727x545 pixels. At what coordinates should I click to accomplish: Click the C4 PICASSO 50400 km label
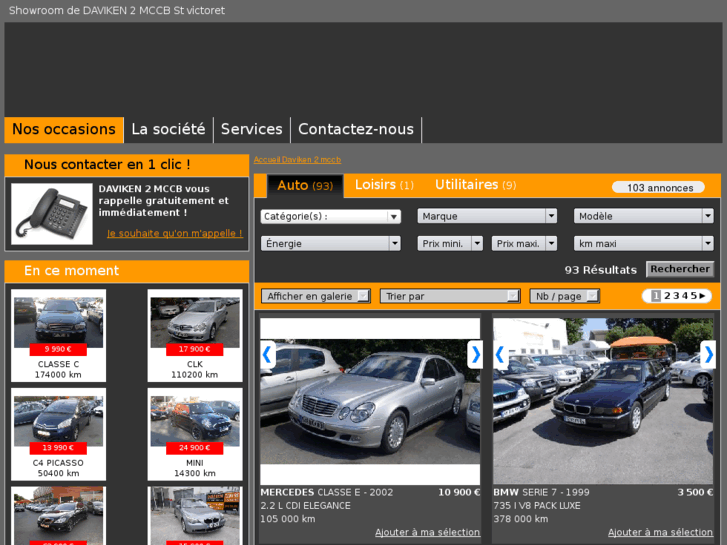58,468
